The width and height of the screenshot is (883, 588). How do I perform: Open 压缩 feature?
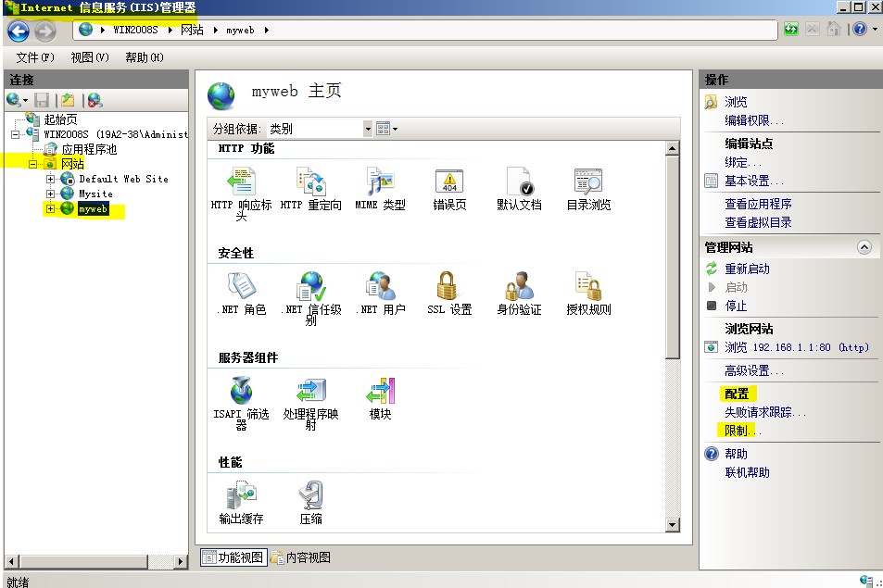tap(310, 503)
